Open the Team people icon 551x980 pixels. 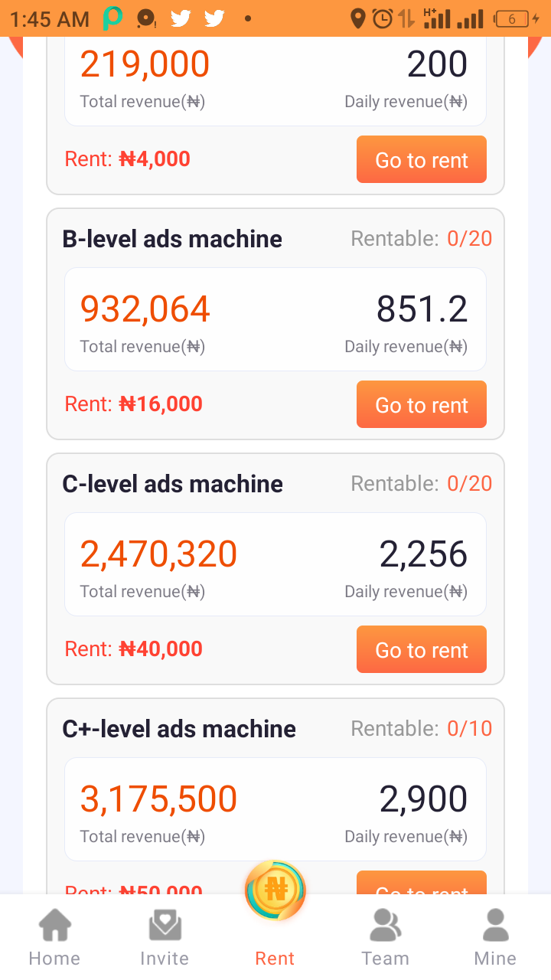(386, 925)
